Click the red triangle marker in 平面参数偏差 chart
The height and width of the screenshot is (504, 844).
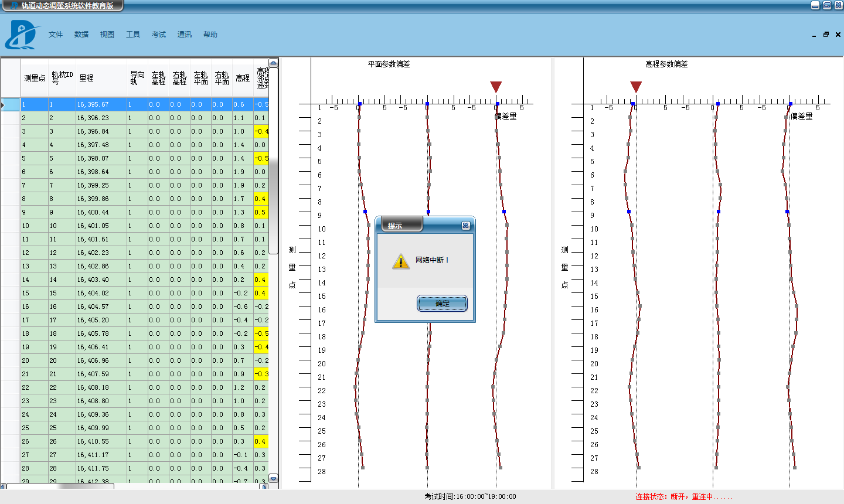[496, 87]
